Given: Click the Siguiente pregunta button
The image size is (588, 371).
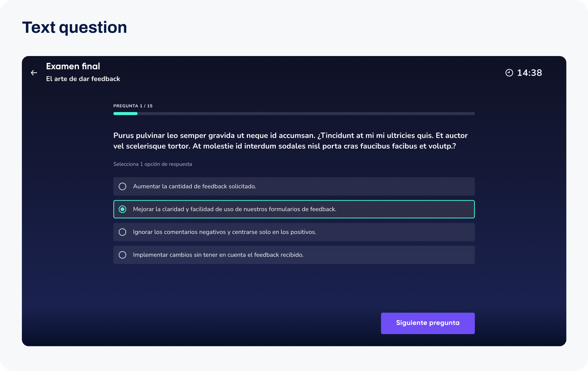Looking at the screenshot, I should (428, 323).
